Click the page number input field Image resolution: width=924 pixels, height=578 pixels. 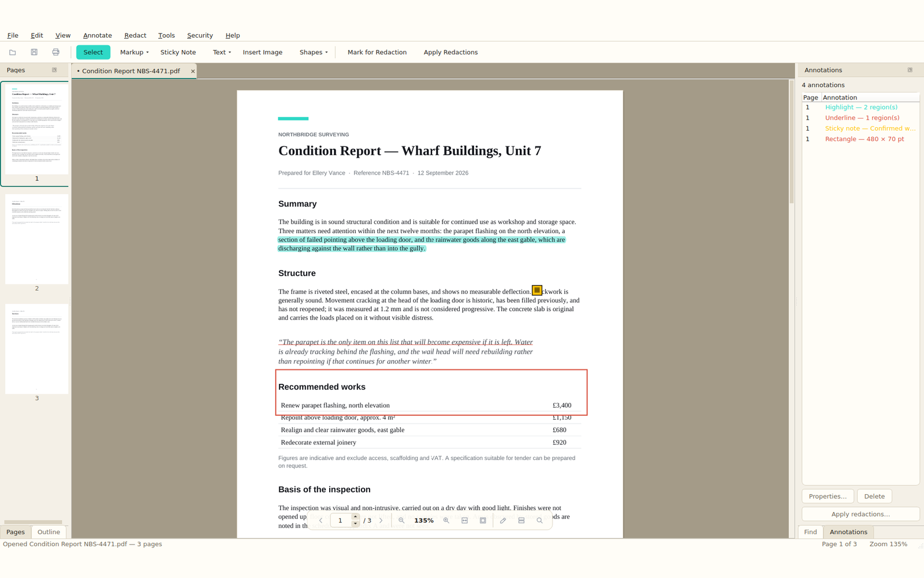tap(341, 520)
